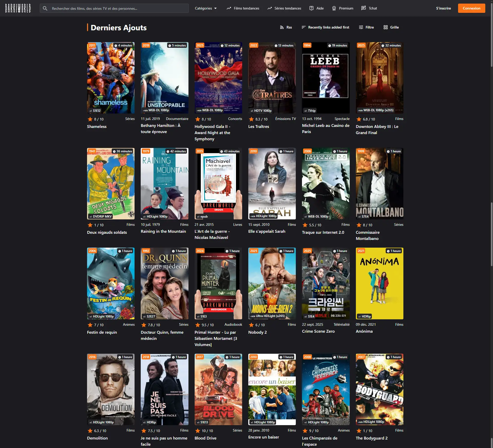The image size is (493, 448).
Task: Click the Films tendances trending icon
Action: coord(229,8)
